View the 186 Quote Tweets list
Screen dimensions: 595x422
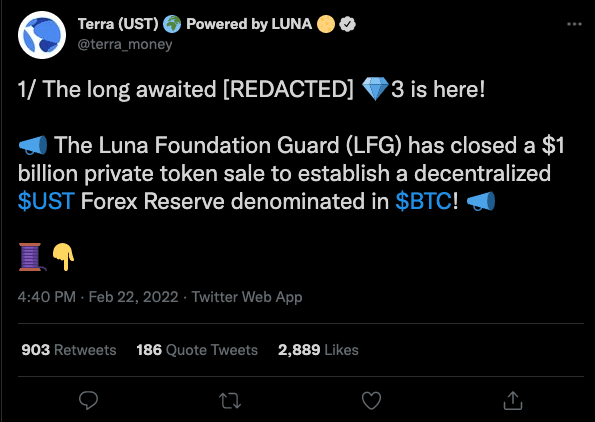pyautogui.click(x=197, y=350)
